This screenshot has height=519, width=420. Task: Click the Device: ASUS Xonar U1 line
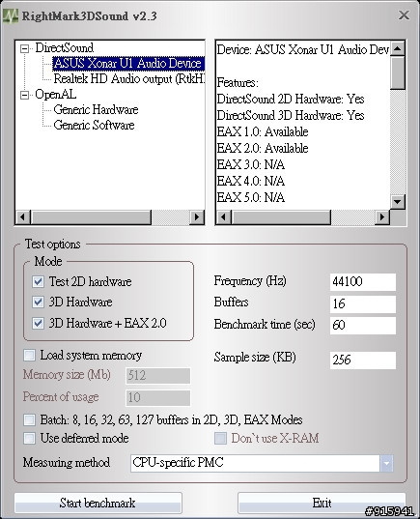303,49
